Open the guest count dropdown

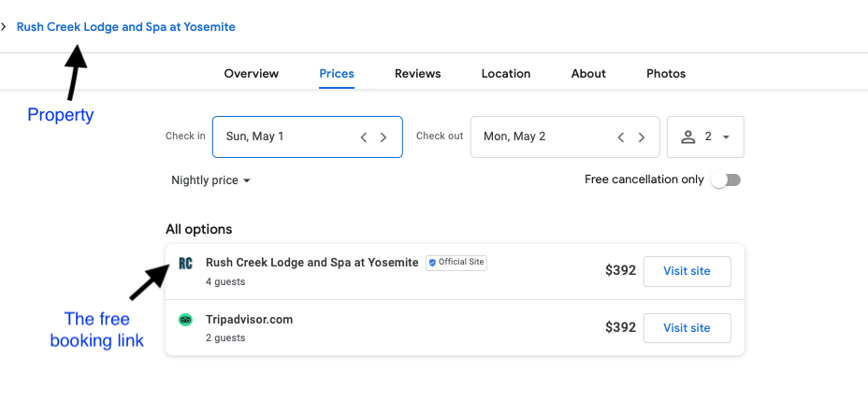tap(726, 136)
